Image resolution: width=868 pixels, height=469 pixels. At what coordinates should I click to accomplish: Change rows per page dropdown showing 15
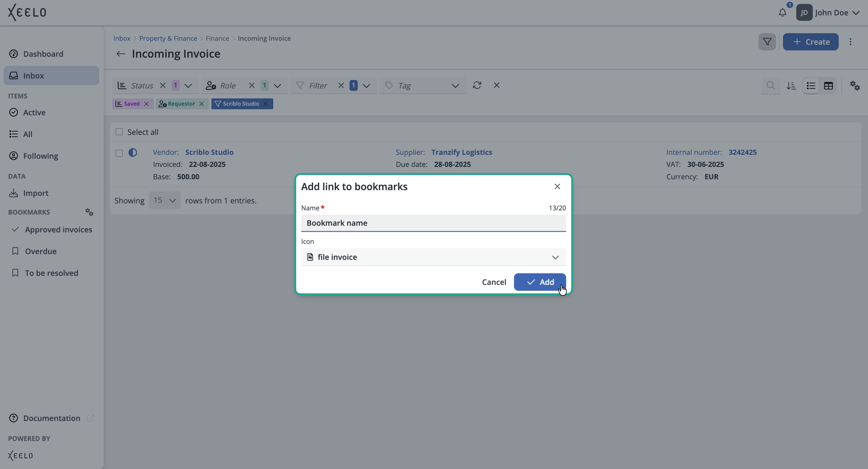165,200
